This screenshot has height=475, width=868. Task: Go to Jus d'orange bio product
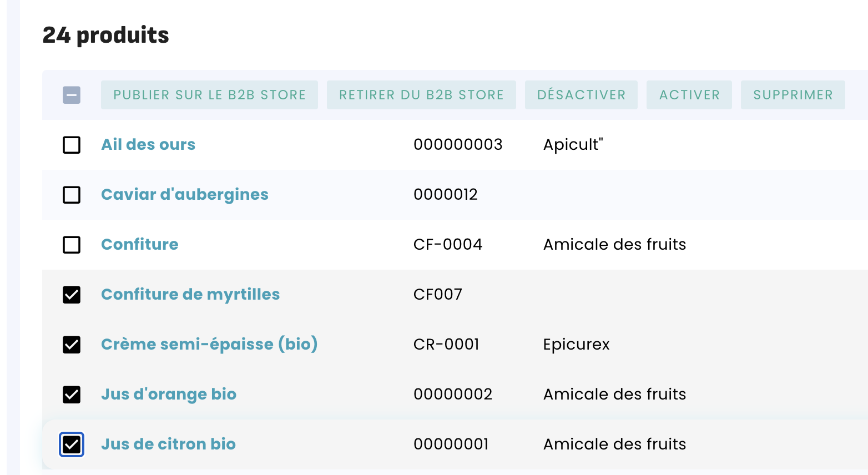click(169, 395)
